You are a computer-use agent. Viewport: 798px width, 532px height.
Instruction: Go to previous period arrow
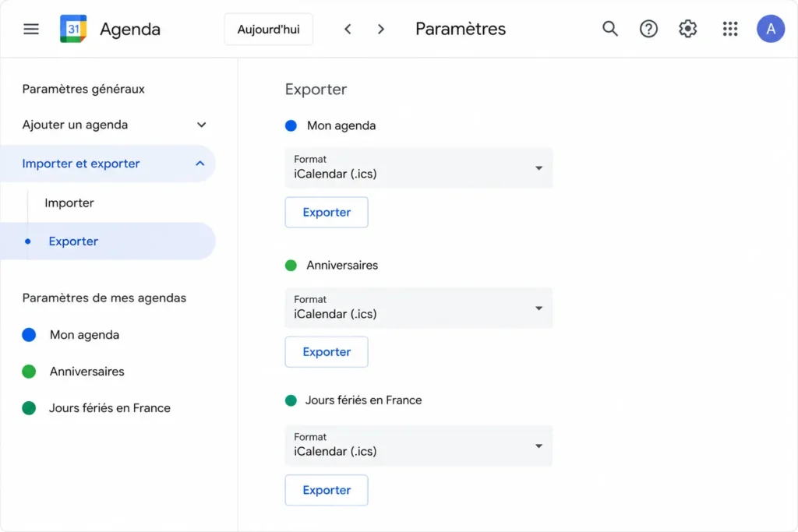click(x=348, y=29)
